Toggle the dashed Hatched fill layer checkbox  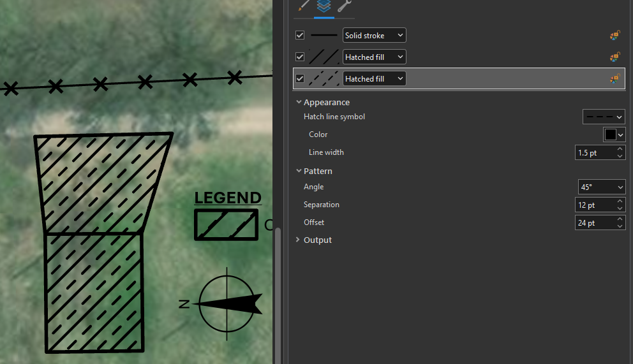coord(300,78)
